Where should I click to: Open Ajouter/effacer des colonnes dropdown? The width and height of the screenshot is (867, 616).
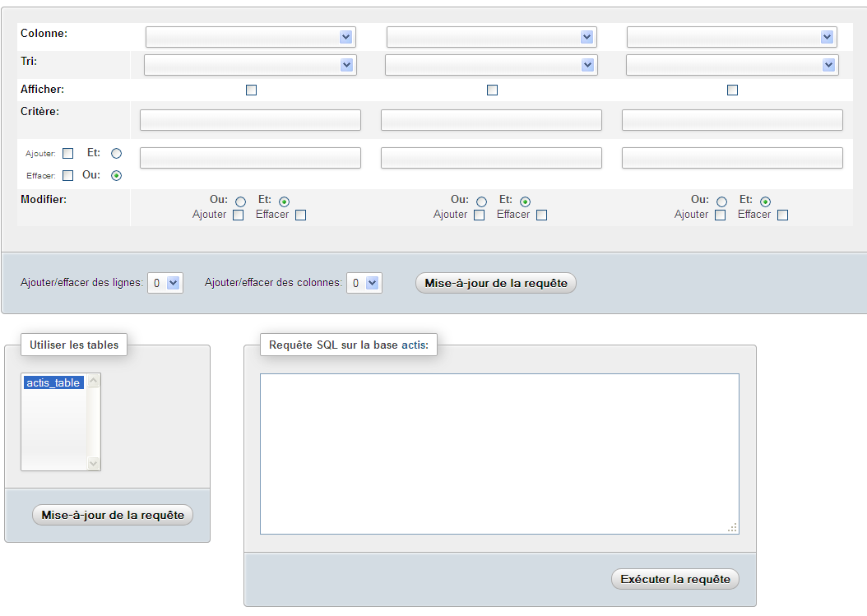coord(364,283)
